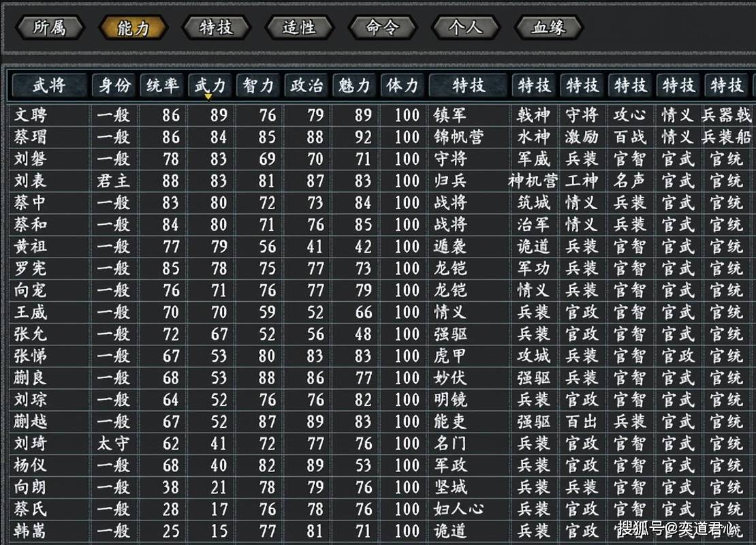Open the 特技 tab at top
756x545 pixels.
[x=217, y=27]
